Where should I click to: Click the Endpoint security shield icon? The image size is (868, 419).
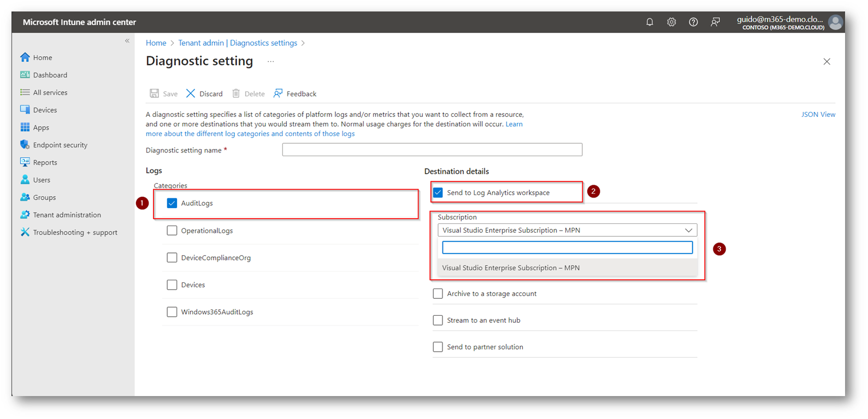pyautogui.click(x=25, y=145)
